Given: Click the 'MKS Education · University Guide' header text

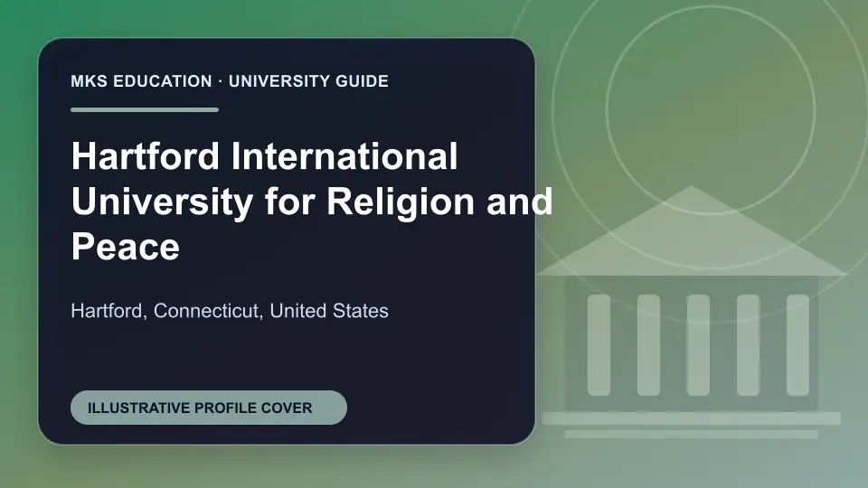Looking at the screenshot, I should pos(230,81).
